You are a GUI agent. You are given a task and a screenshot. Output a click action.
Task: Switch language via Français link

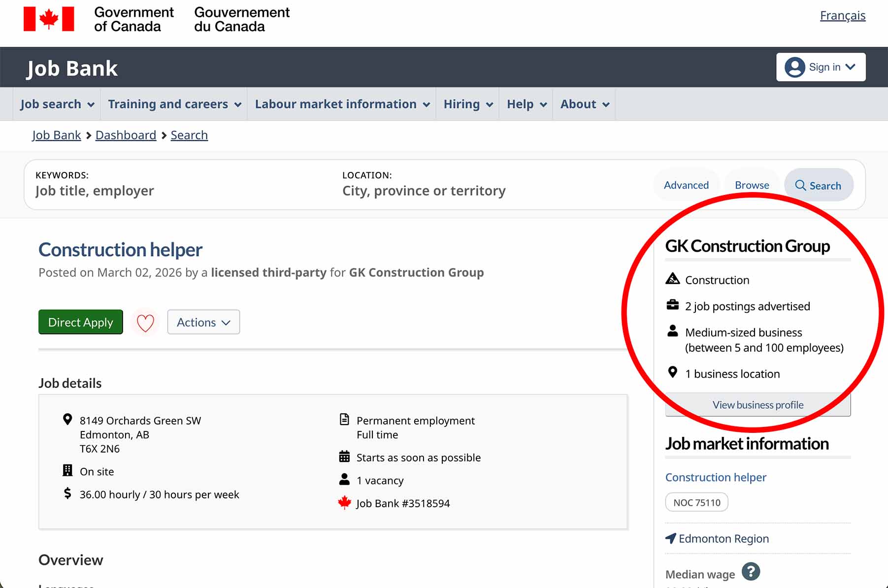tap(842, 16)
